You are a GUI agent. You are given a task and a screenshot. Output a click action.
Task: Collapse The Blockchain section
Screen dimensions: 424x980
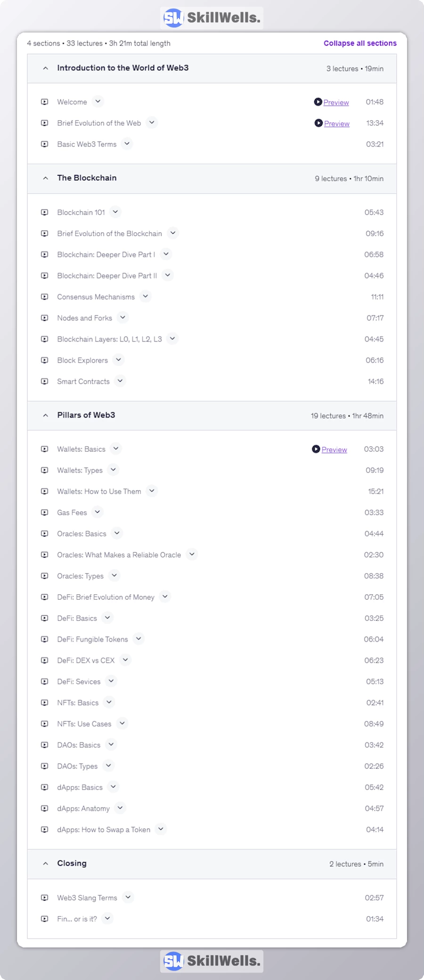[x=46, y=178]
